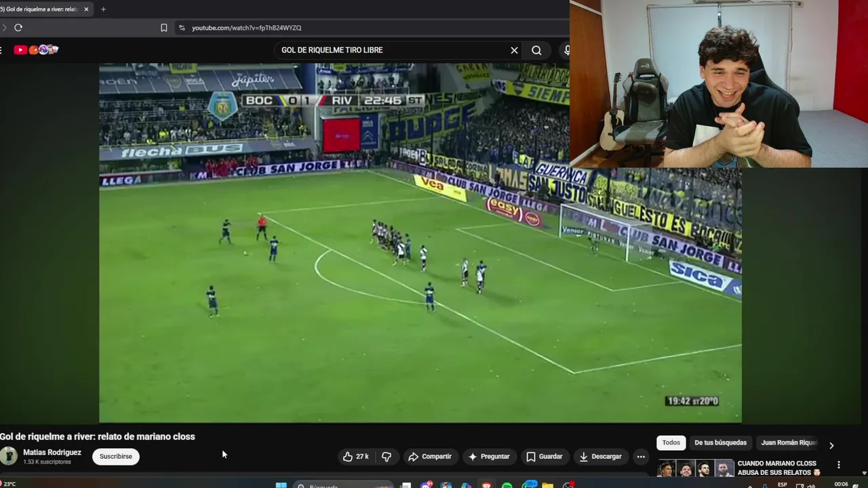Open Matias Rodriguez channel avatar
Screen dimensions: 868x488
[9, 456]
